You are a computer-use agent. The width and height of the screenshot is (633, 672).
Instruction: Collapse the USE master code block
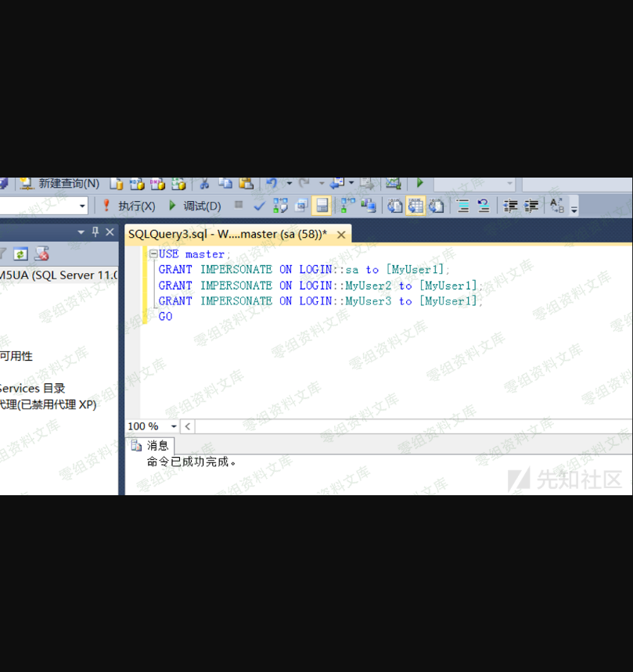pos(153,254)
